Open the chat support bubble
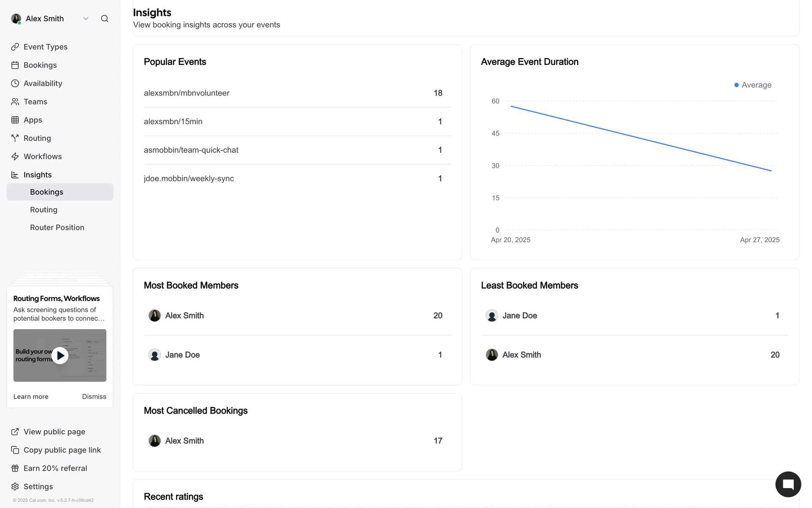The width and height of the screenshot is (812, 508). (788, 484)
